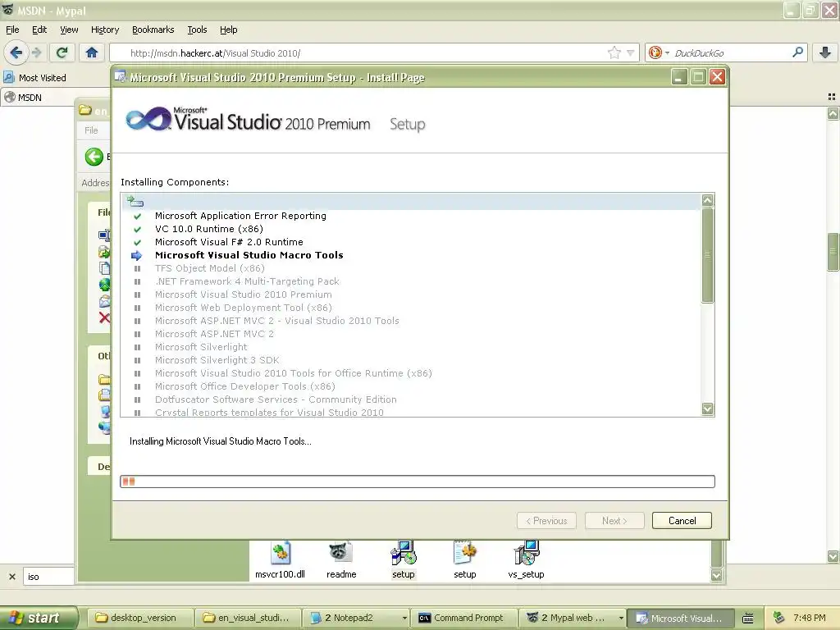Bookmark the page with the star icon
The image size is (840, 630).
click(614, 52)
